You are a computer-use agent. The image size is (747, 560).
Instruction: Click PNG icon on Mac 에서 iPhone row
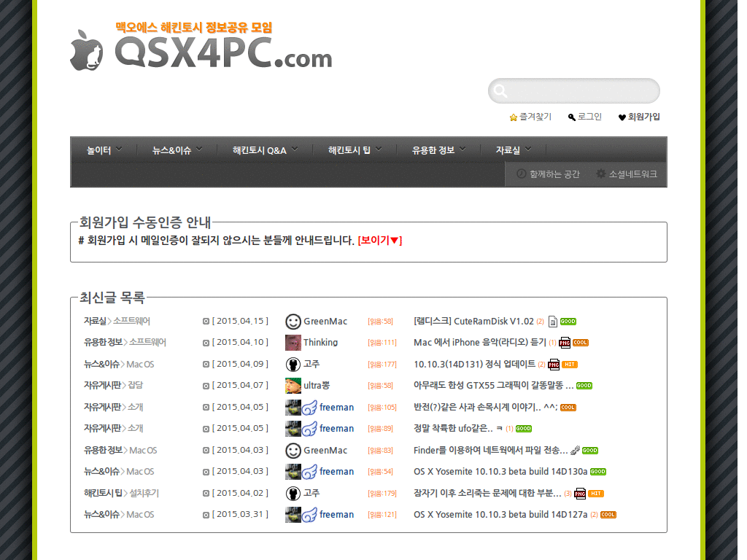pos(565,343)
